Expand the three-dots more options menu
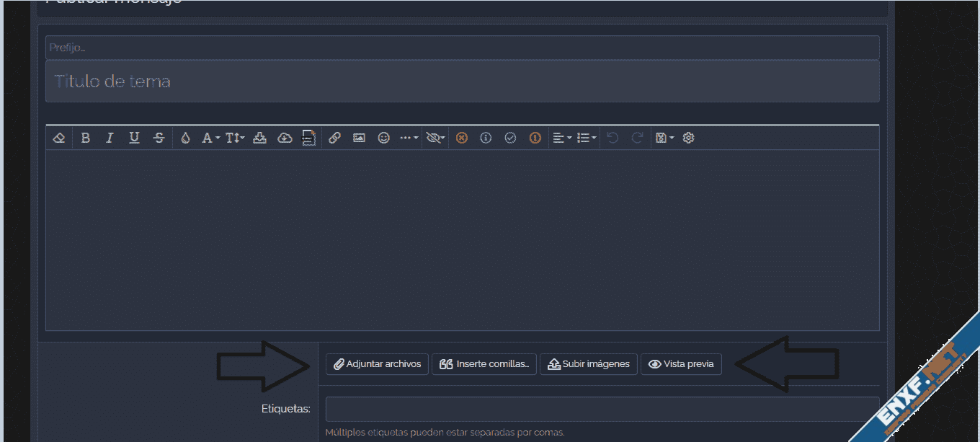 (x=409, y=138)
